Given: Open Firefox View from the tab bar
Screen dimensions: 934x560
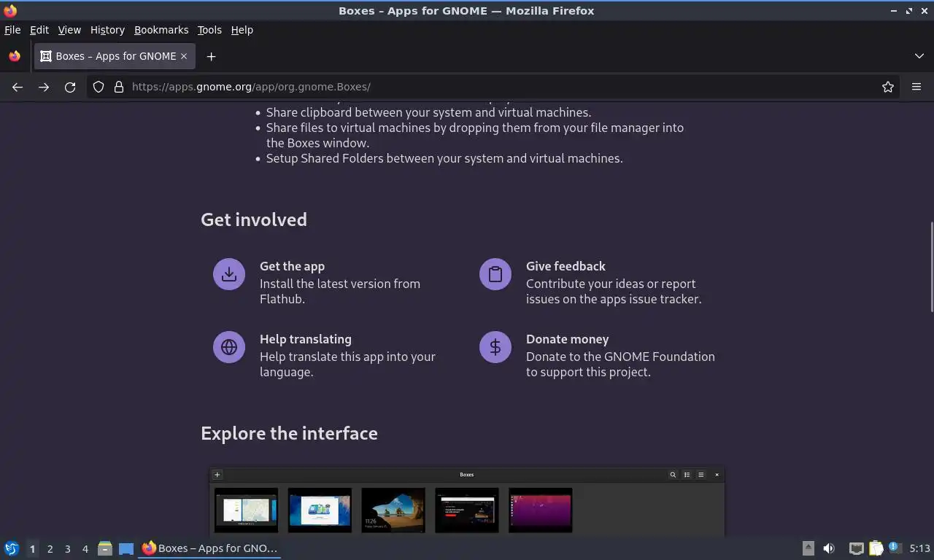Looking at the screenshot, I should (x=15, y=56).
